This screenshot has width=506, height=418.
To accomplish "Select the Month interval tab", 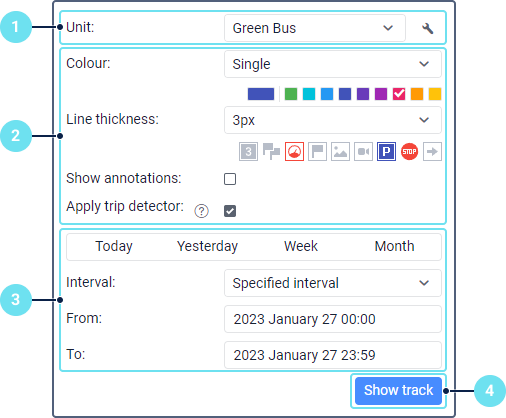I will tap(394, 247).
